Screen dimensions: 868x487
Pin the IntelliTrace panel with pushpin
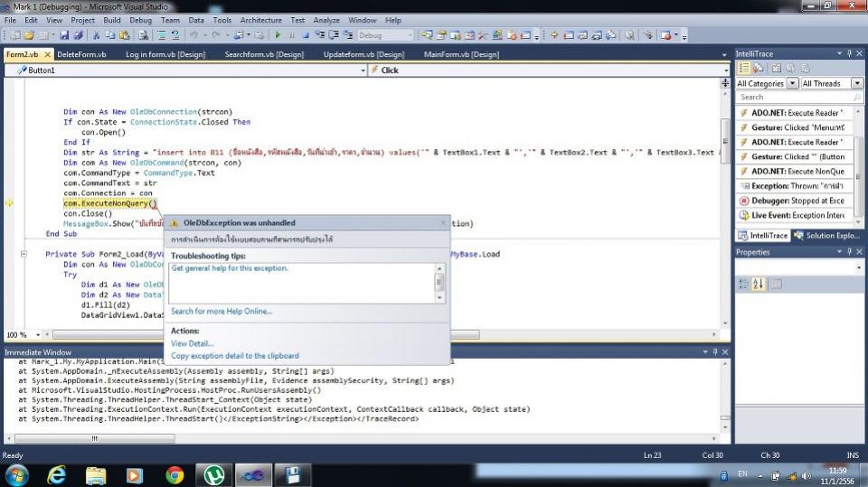(850, 53)
